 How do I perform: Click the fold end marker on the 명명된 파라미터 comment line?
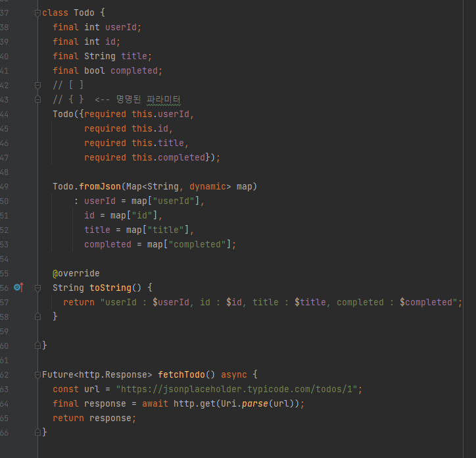pyautogui.click(x=37, y=99)
